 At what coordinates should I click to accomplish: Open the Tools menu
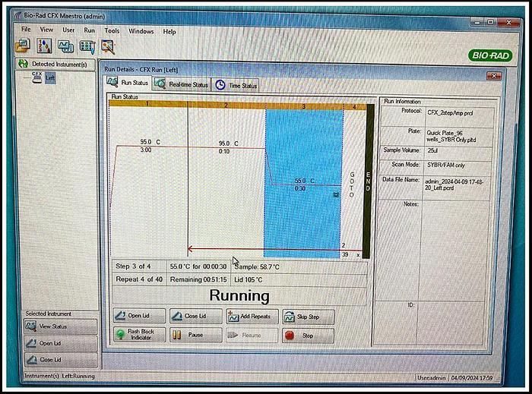[x=112, y=31]
